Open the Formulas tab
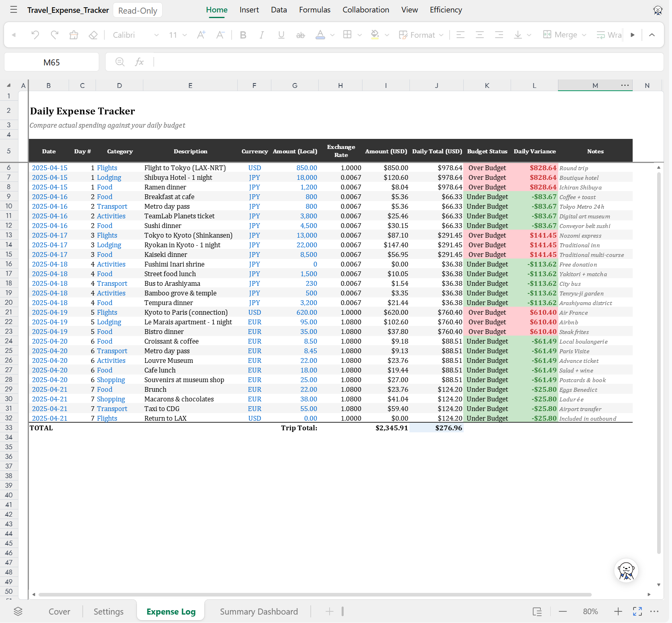The image size is (672, 623). (315, 10)
